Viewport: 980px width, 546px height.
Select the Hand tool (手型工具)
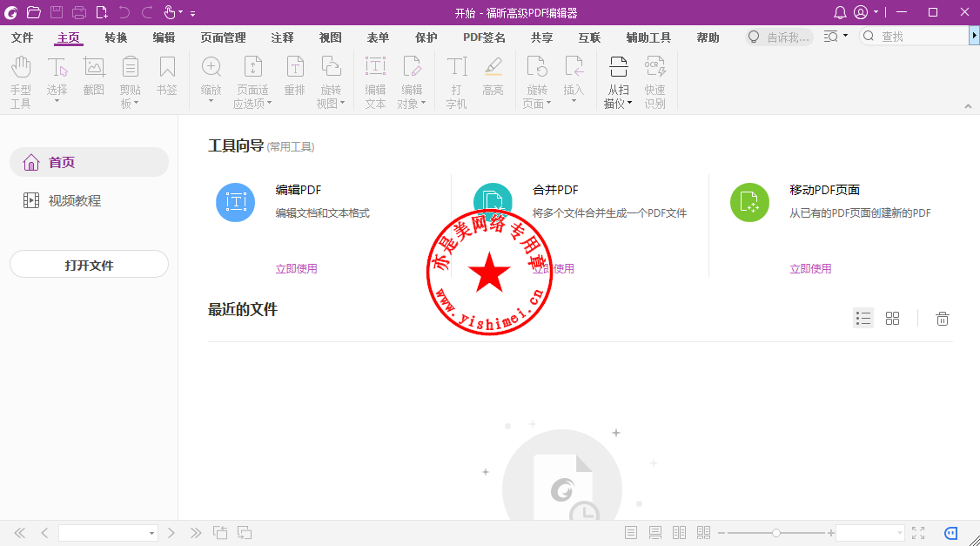coord(21,82)
